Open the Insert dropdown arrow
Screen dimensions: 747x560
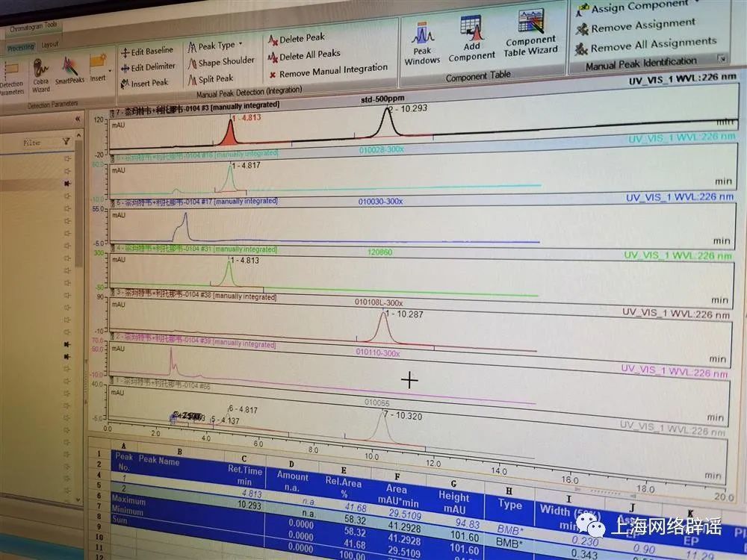110,71
